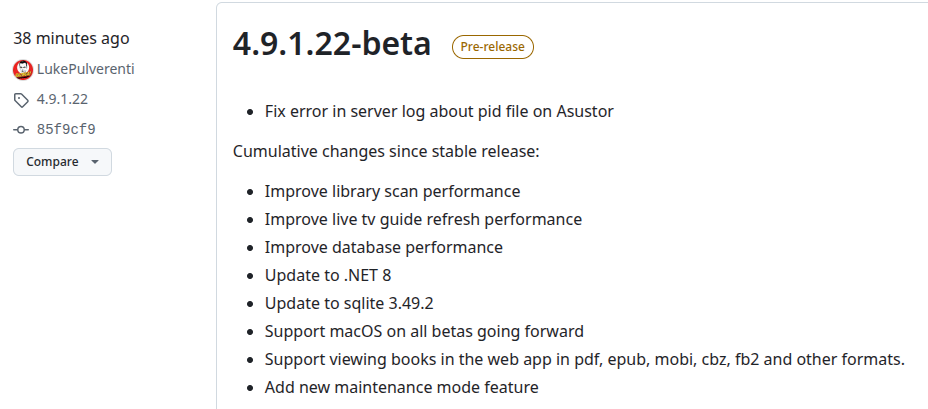The image size is (928, 409).
Task: Open the 4.9.1.22 tag link
Action: [x=62, y=99]
